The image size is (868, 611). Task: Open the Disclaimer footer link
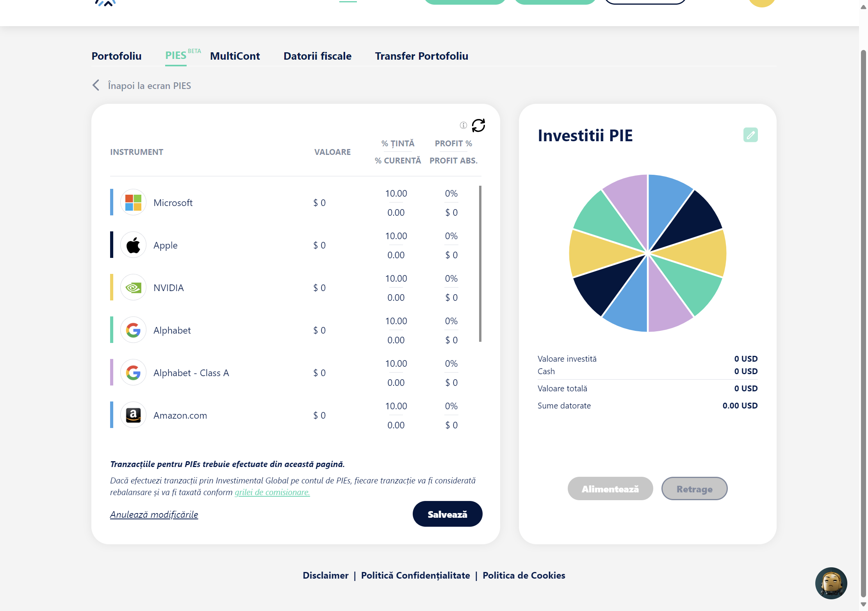[x=326, y=575]
